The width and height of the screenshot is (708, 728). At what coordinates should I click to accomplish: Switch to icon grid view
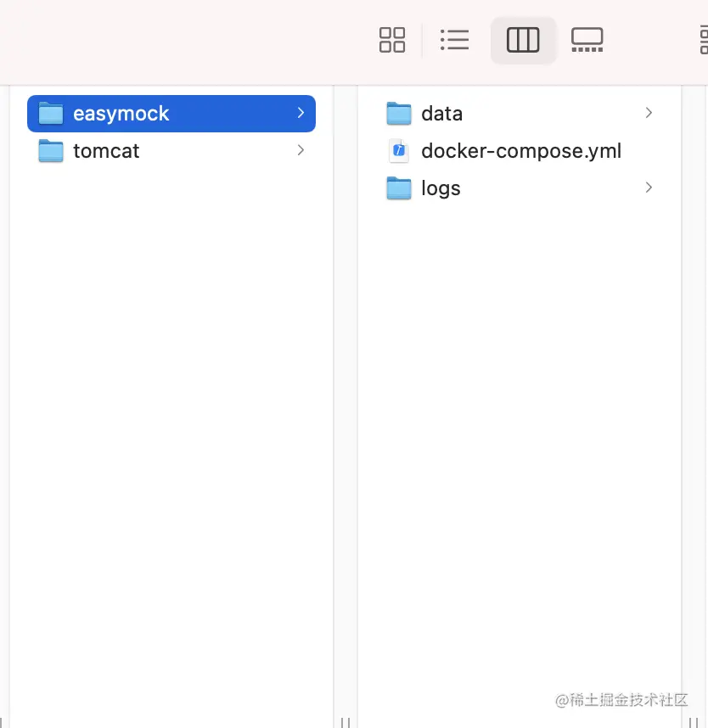pos(391,40)
